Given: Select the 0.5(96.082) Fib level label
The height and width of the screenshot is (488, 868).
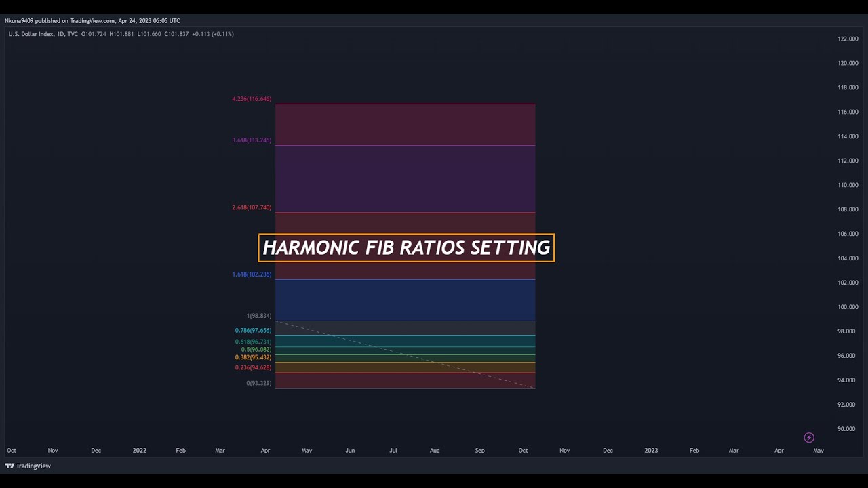Looking at the screenshot, I should click(x=256, y=350).
